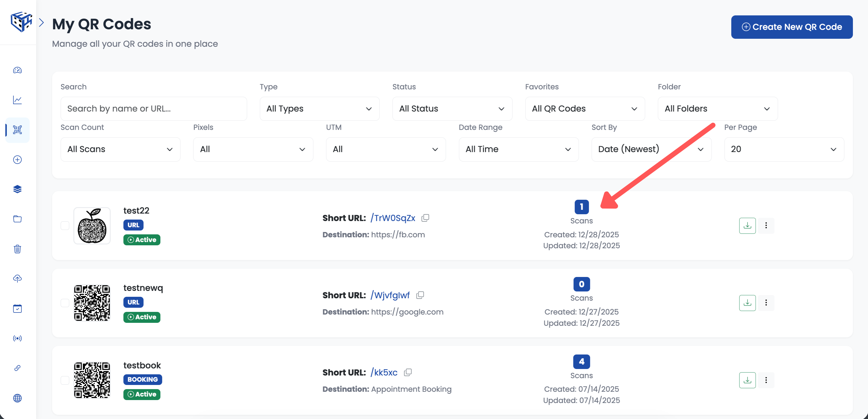The width and height of the screenshot is (868, 419).
Task: Click the Search by name or URL field
Action: [x=154, y=109]
